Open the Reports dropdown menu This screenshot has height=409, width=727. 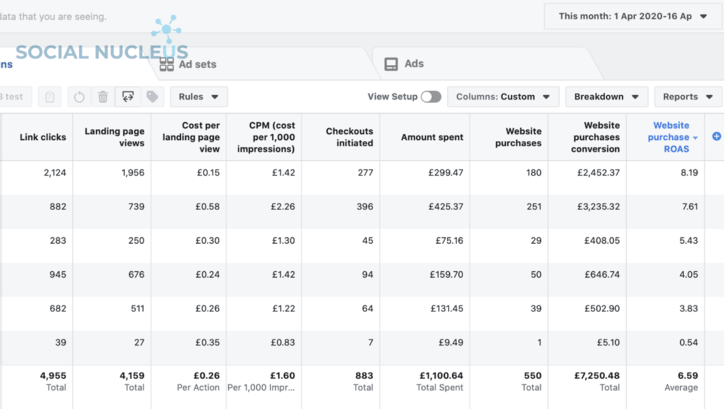click(687, 97)
